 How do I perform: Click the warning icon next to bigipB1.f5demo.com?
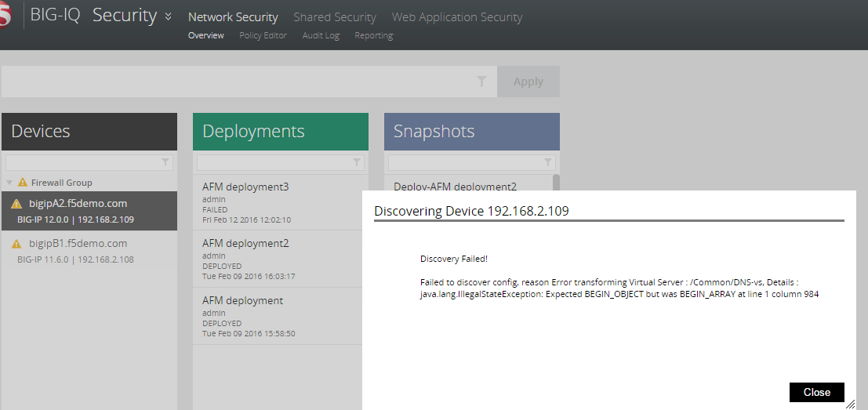[x=16, y=244]
